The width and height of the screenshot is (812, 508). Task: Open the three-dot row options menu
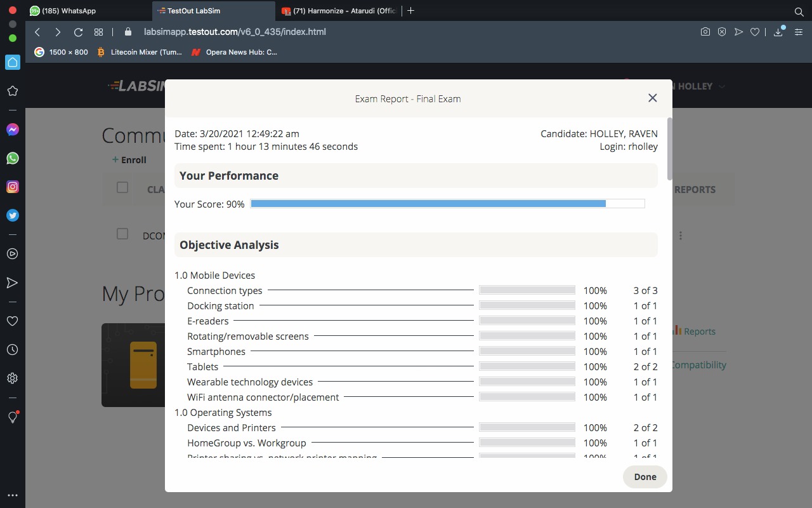coord(681,236)
